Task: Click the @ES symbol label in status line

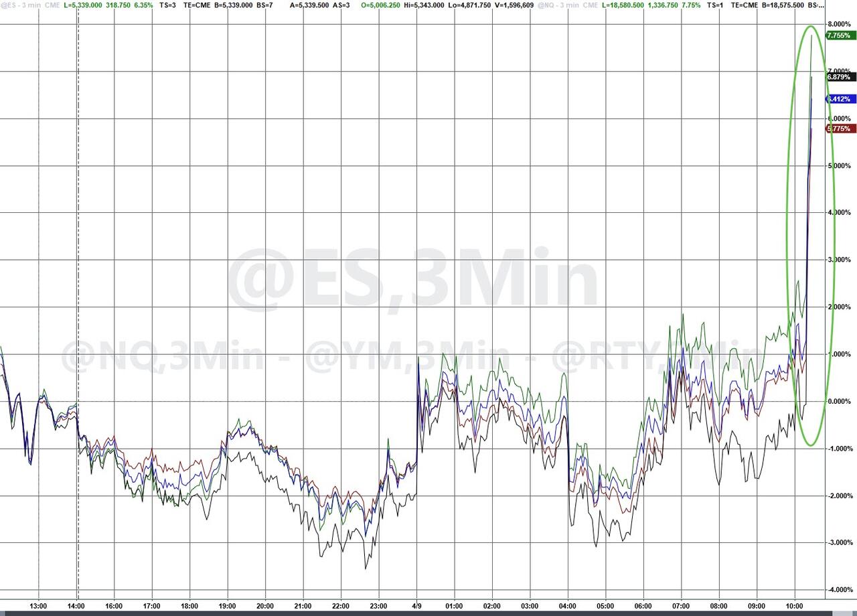Action: pyautogui.click(x=8, y=5)
